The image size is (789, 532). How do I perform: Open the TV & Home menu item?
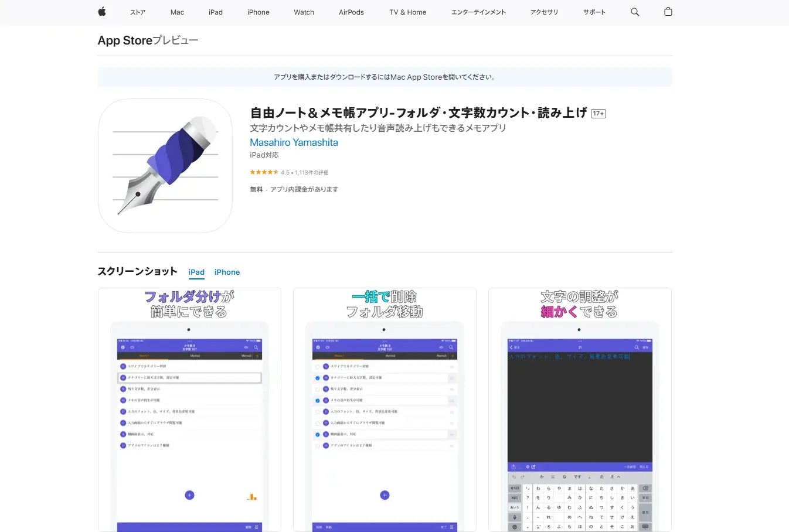pyautogui.click(x=408, y=12)
